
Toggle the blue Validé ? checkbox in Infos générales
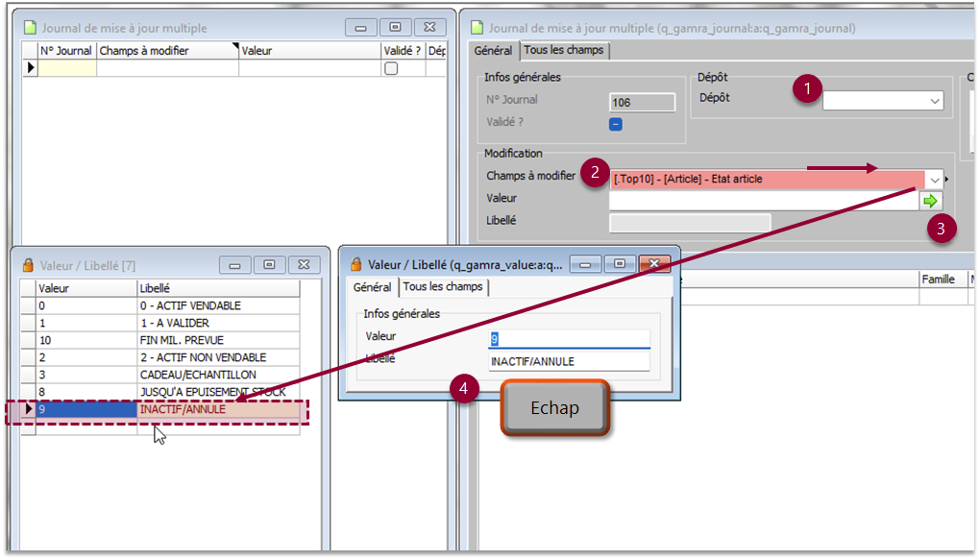point(616,123)
